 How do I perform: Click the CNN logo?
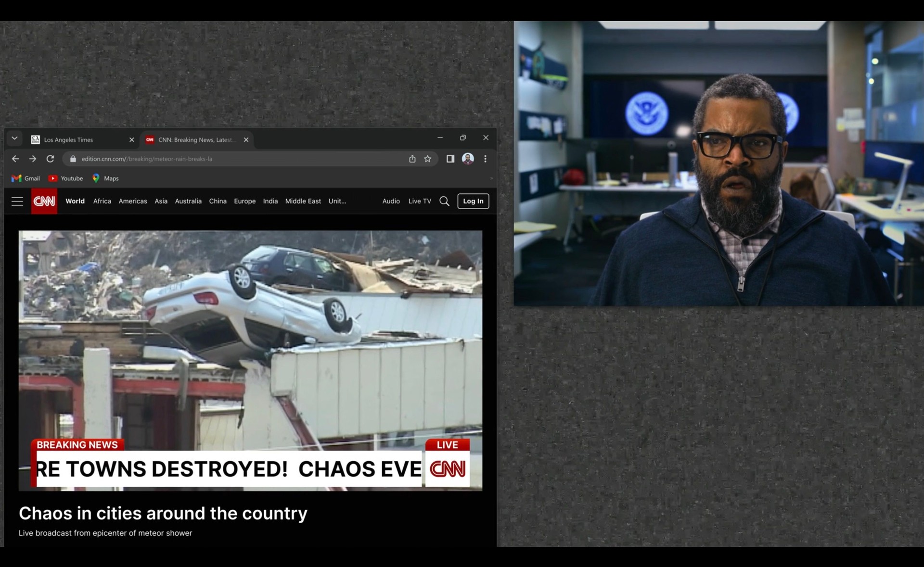tap(44, 201)
